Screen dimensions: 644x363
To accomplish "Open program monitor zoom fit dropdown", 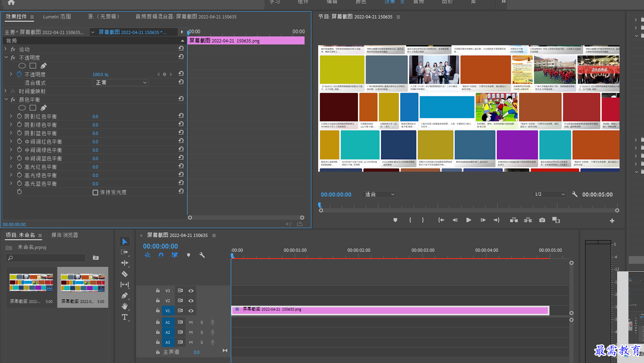I will (379, 194).
